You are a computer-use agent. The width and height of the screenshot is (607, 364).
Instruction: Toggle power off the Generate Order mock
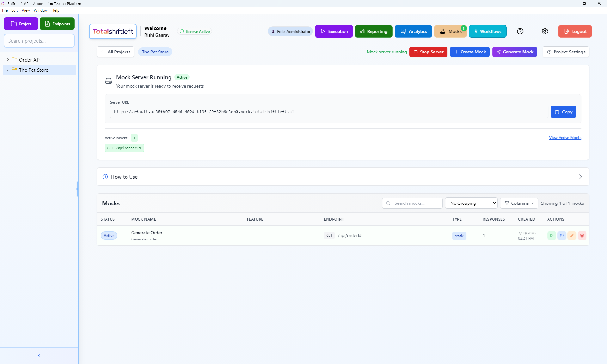561,235
